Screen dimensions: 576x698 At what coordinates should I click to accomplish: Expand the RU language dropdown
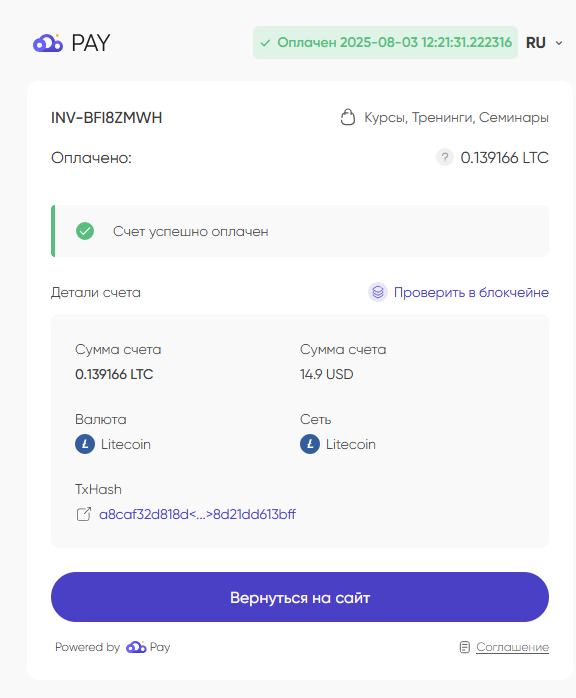(544, 43)
